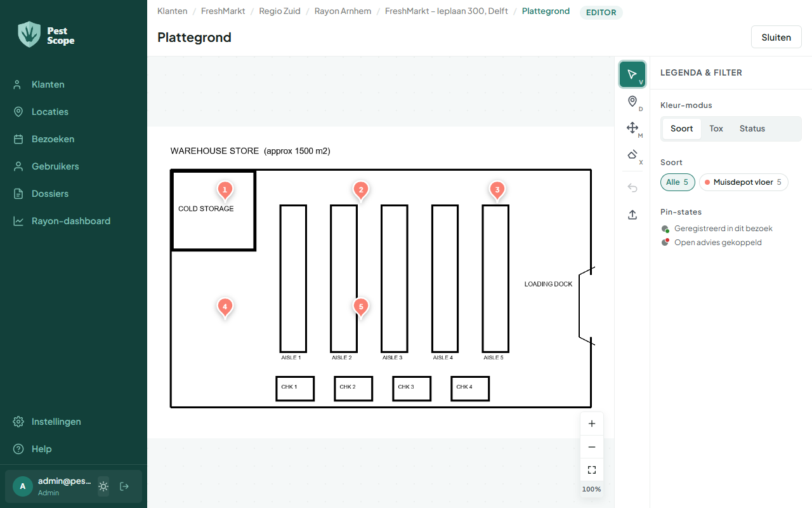This screenshot has width=812, height=508.
Task: Select the pointer tool in the toolbar
Action: click(632, 74)
